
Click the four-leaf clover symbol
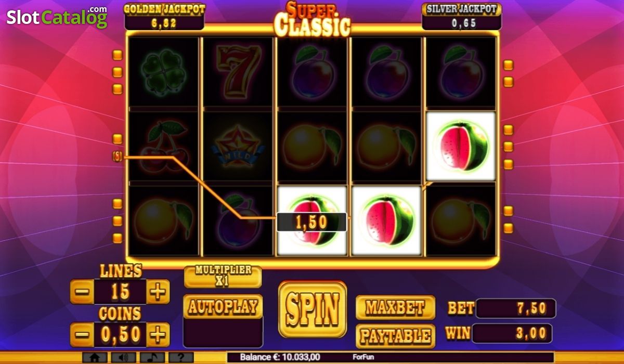pyautogui.click(x=163, y=72)
